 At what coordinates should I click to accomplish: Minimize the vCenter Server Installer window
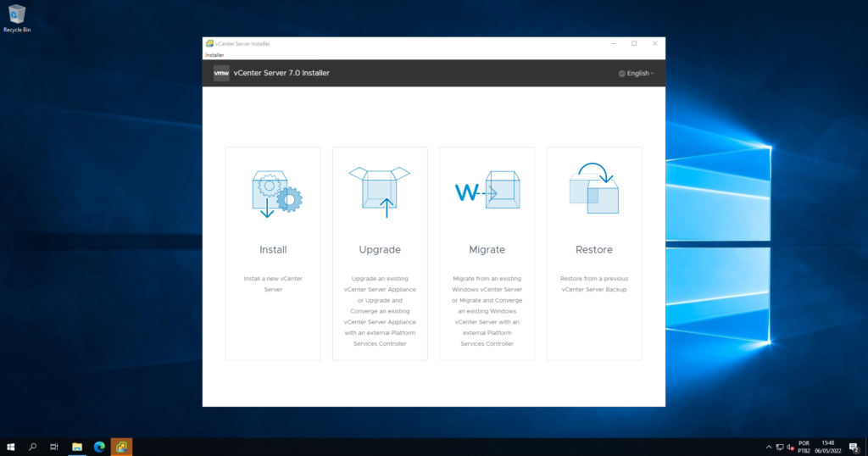(x=614, y=44)
